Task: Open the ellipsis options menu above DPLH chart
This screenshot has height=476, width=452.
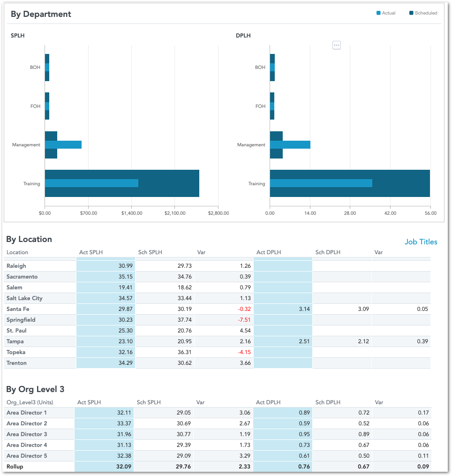Action: (x=337, y=45)
